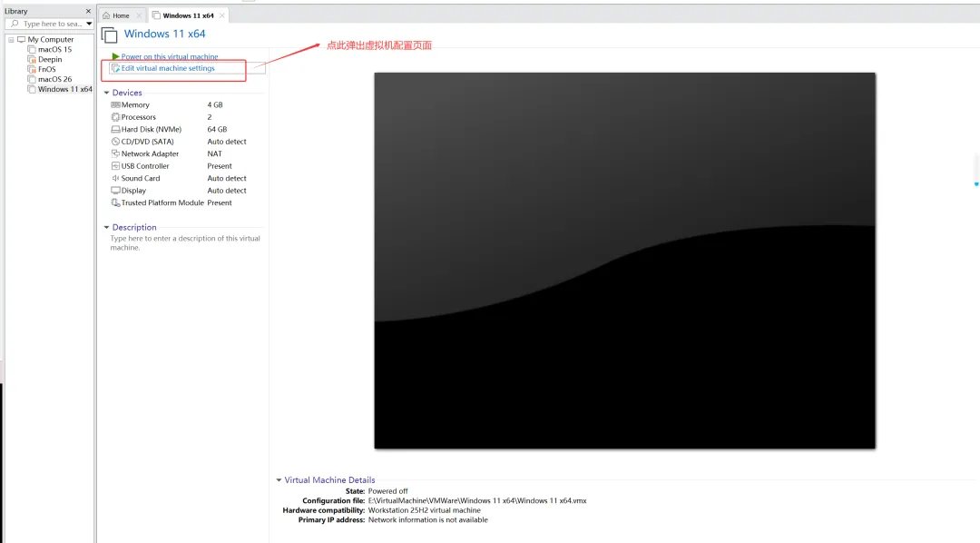The image size is (980, 543).
Task: Select macOS 15 in the library
Action: [x=55, y=49]
